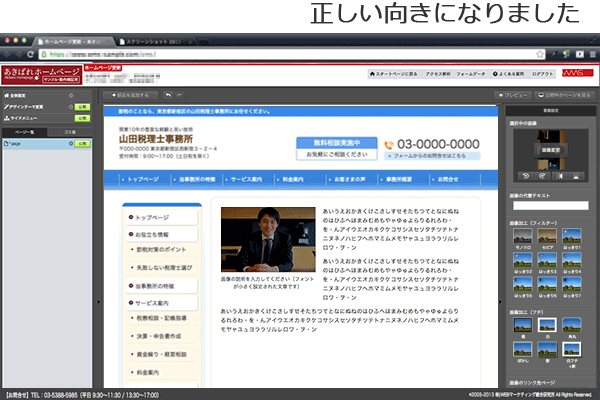Viewport: 600px width, 400px height.
Task: Apply the モノクロ filter thumbnail
Action: click(x=521, y=237)
